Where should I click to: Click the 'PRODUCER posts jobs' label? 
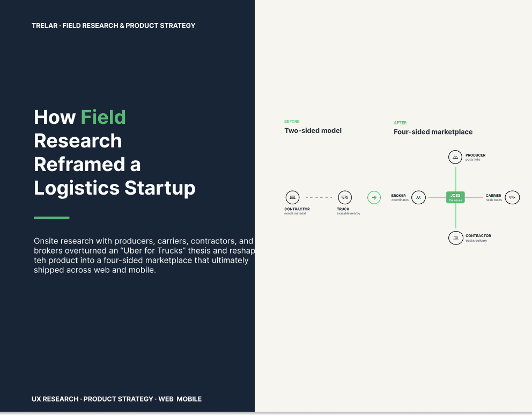pos(475,157)
